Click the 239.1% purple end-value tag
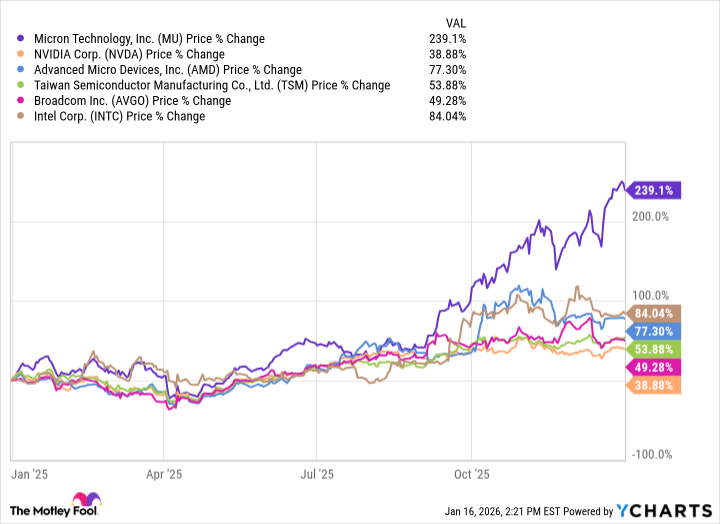The image size is (720, 524). pyautogui.click(x=654, y=190)
